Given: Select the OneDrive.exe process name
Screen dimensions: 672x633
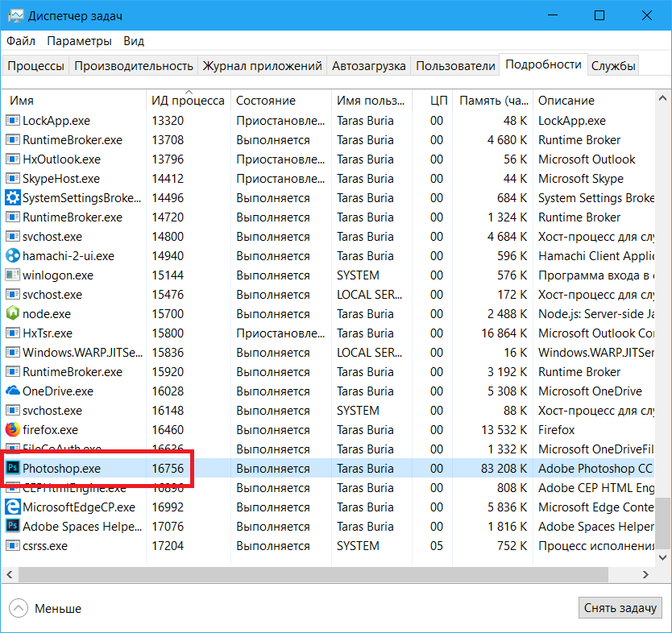Looking at the screenshot, I should (58, 391).
